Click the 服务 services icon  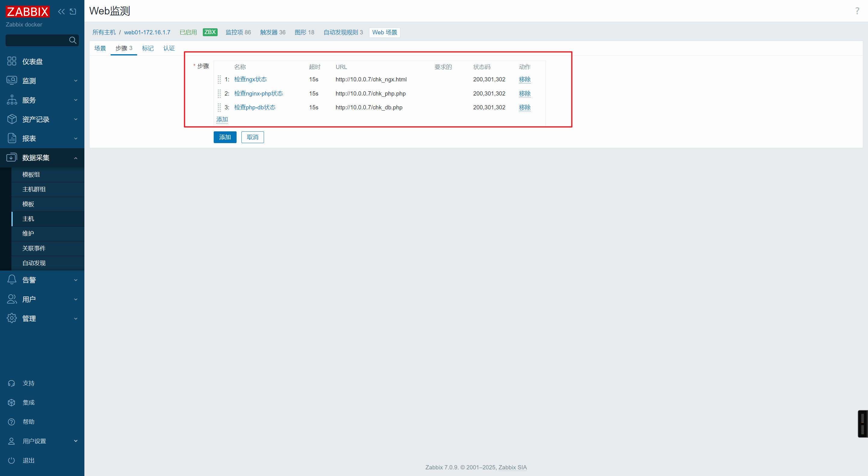(12, 100)
